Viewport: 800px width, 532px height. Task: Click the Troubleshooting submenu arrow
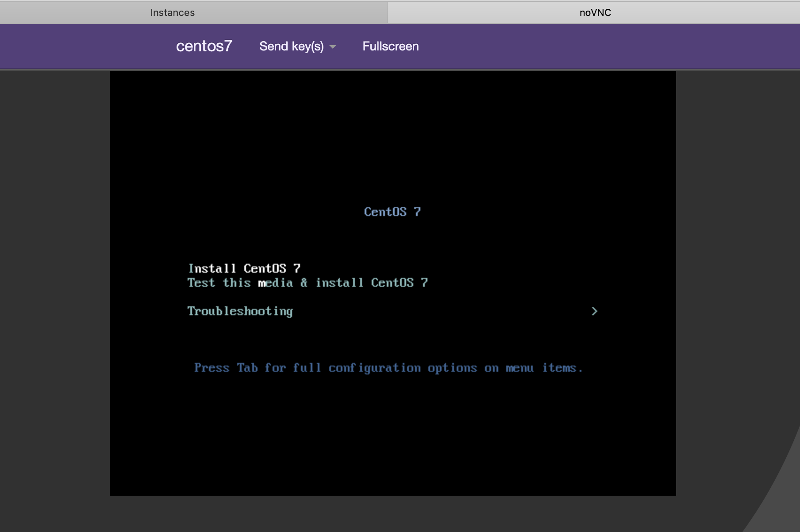coord(594,311)
